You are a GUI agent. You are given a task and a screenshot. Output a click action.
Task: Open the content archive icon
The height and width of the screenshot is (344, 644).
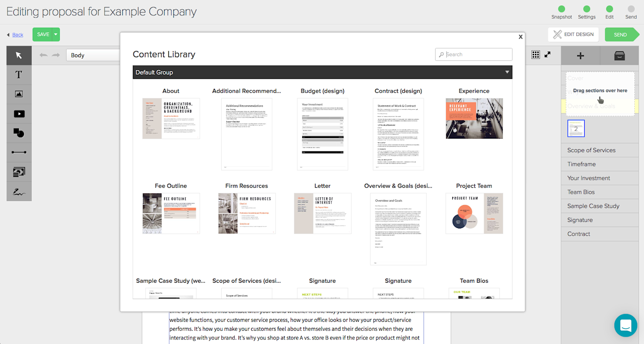[619, 55]
